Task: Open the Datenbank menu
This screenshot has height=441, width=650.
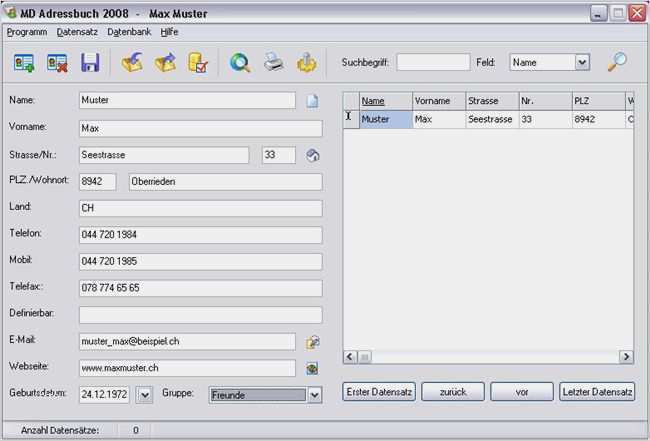Action: click(129, 32)
